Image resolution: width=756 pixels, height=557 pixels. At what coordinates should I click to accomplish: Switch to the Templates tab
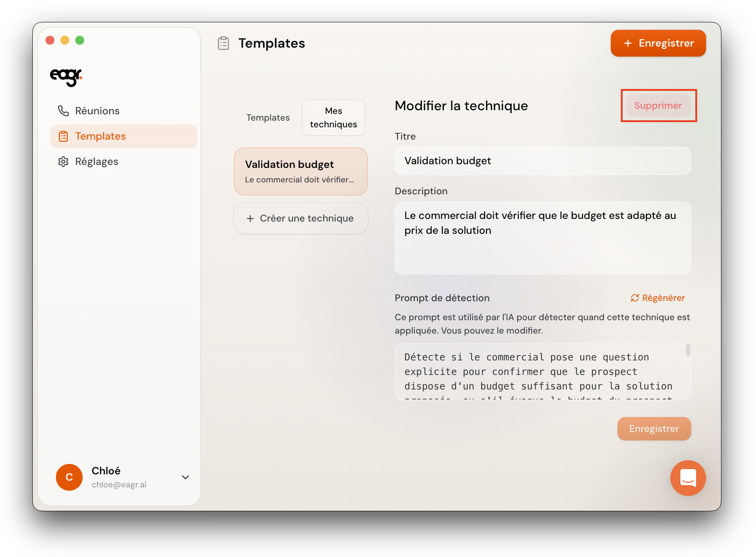pyautogui.click(x=268, y=118)
